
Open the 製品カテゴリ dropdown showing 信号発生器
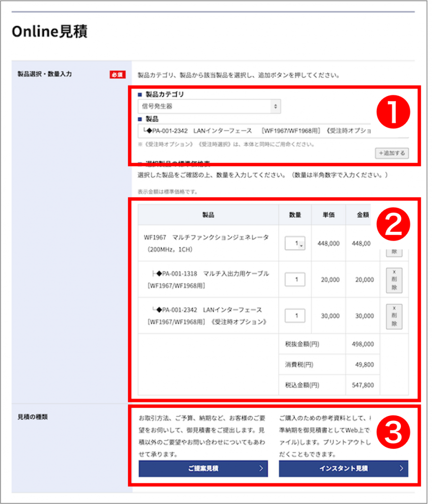tap(209, 106)
